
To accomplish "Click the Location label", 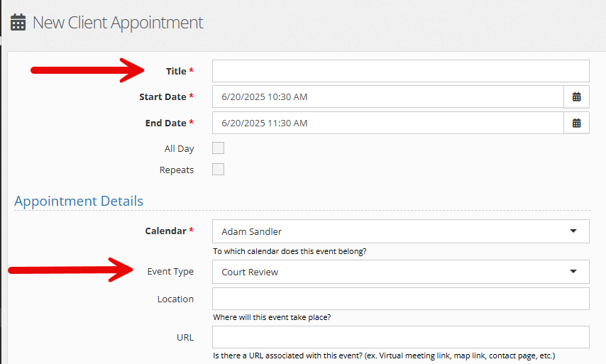I will (x=175, y=299).
